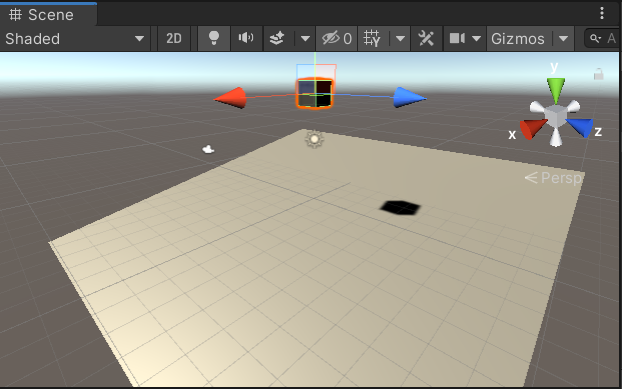Select the red move handle arrow
The height and width of the screenshot is (389, 622).
[231, 98]
